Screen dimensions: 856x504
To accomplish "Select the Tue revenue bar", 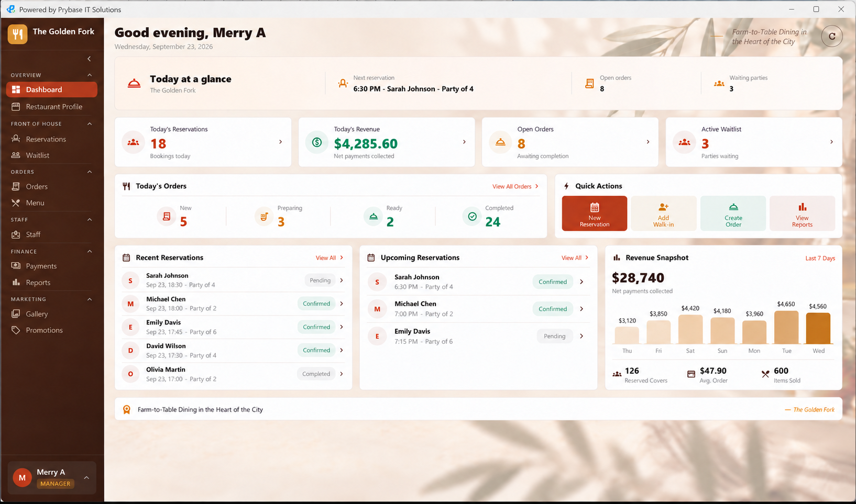I will coord(786,327).
